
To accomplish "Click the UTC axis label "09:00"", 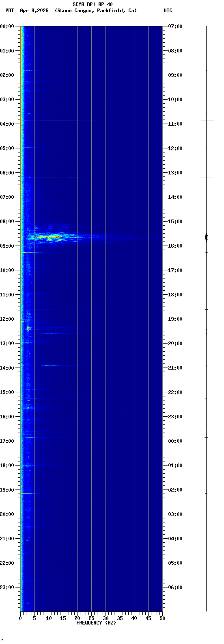I will coord(175,75).
